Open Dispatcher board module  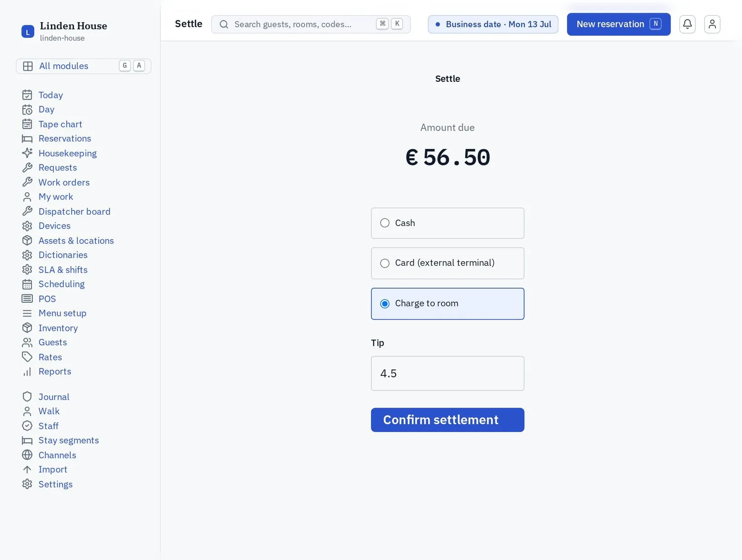tap(75, 211)
